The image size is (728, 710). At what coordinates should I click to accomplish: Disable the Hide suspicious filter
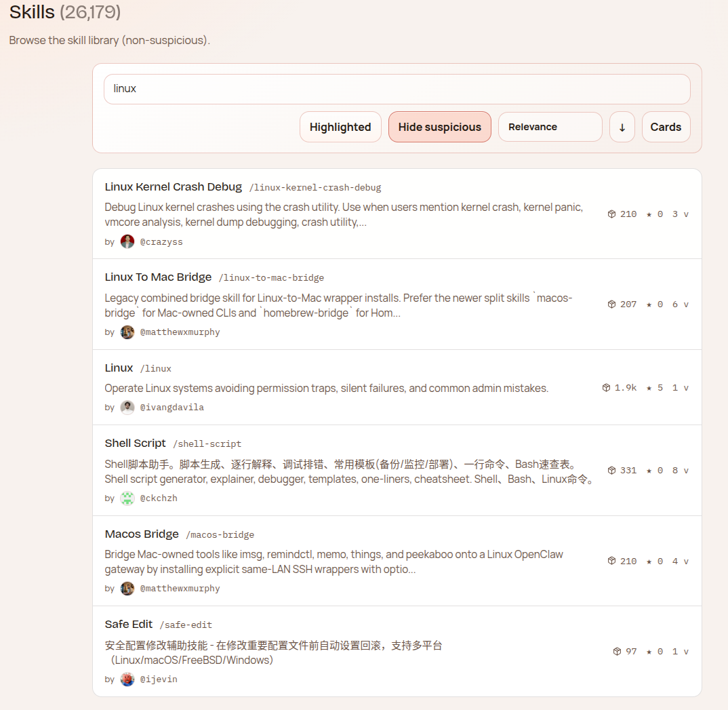pos(439,127)
